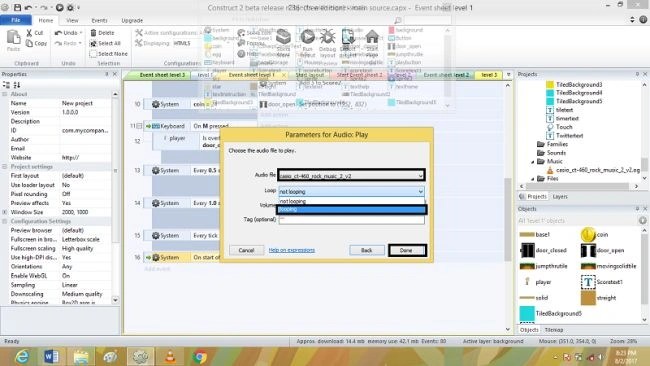Select the straight object thumbnail
650x366 pixels.
coord(588,298)
